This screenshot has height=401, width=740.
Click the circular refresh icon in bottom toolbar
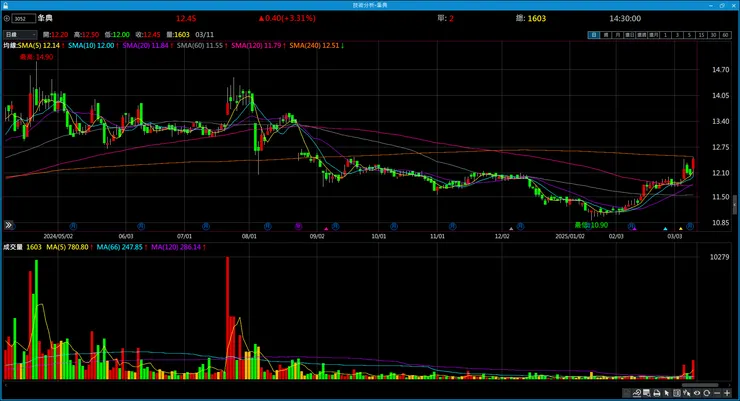click(x=706, y=393)
